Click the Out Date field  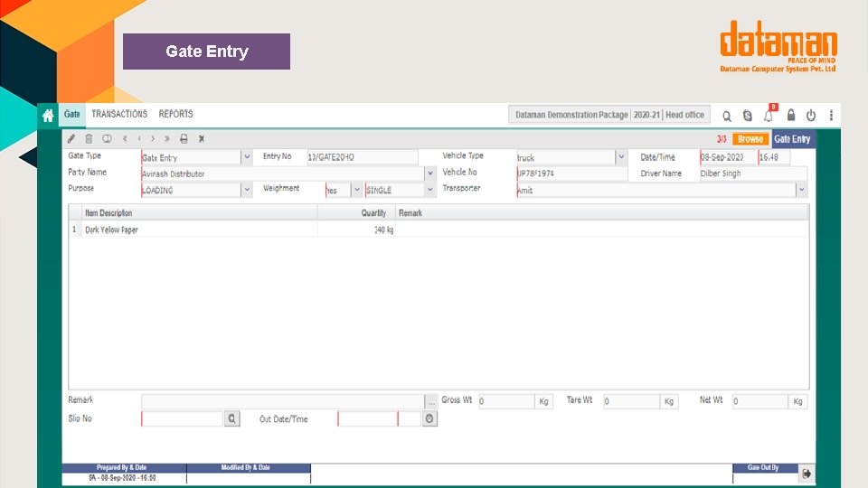(367, 418)
